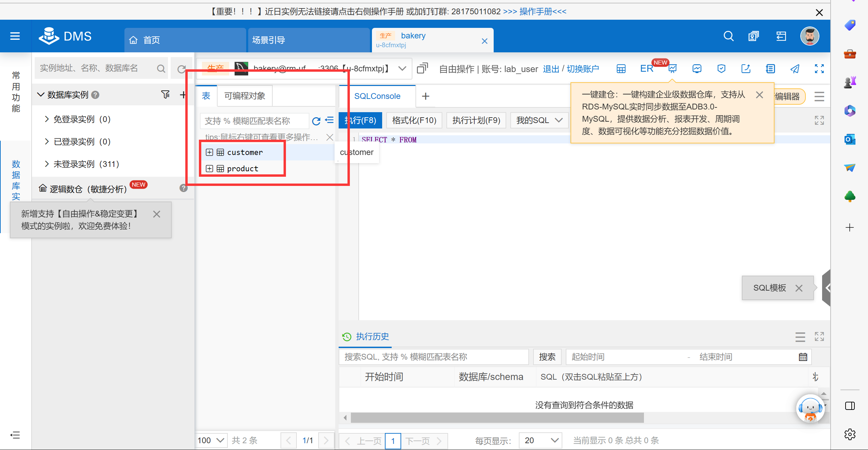Viewport: 868px width, 450px height.
Task: Expand 已登录实例 group
Action: [x=47, y=141]
